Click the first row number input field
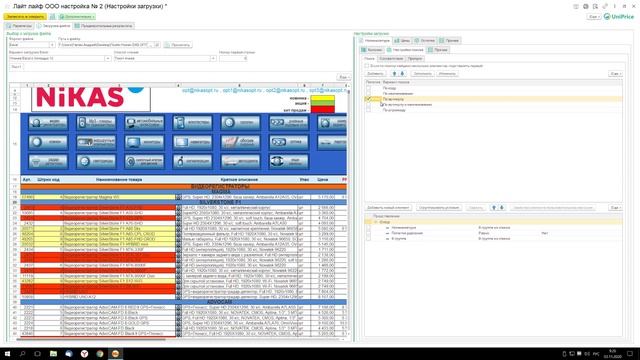 233,58
